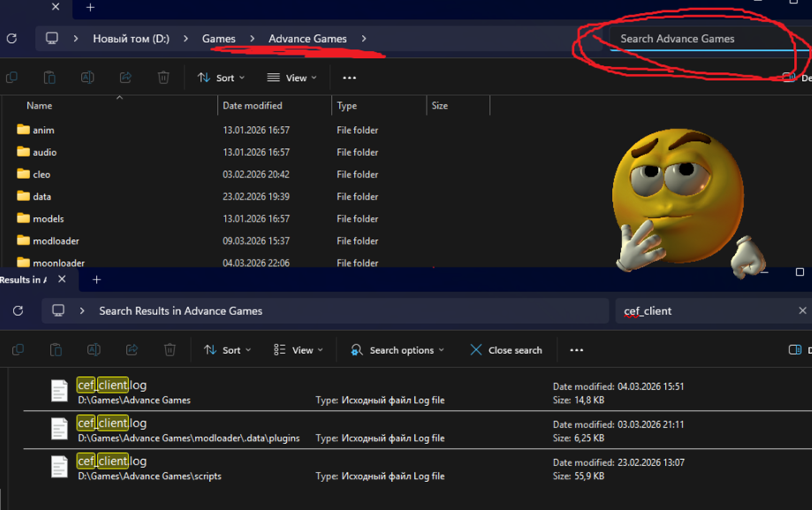The height and width of the screenshot is (510, 812).
Task: Add a new tab in the upper Explorer window
Action: click(90, 8)
